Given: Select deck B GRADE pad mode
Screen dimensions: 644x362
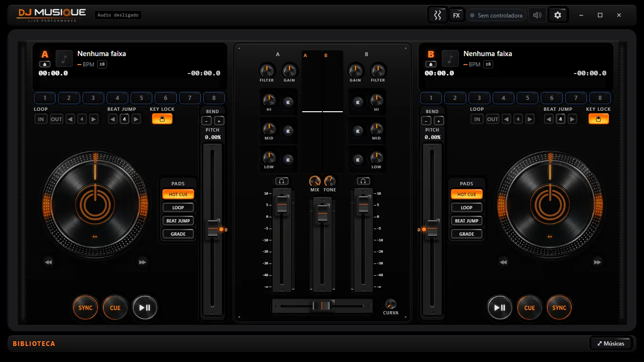Looking at the screenshot, I should click(x=467, y=234).
